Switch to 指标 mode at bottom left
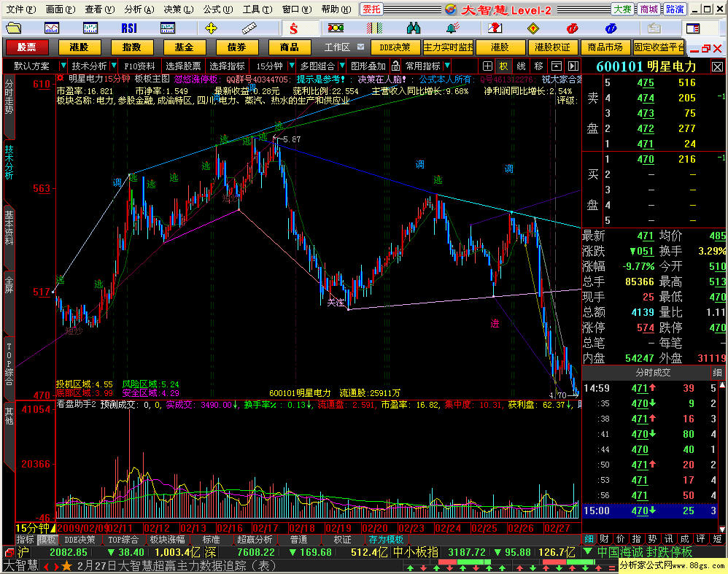This screenshot has width=728, height=574. [26, 540]
